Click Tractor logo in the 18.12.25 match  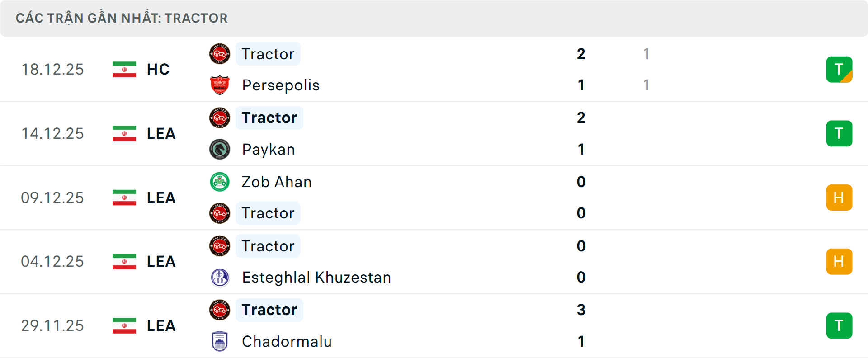[x=220, y=54]
